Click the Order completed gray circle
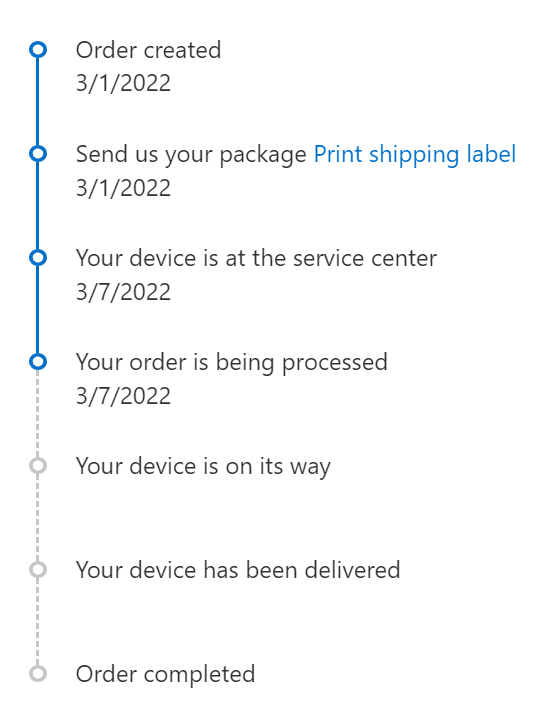Viewport: 536px width, 717px height. point(38,674)
